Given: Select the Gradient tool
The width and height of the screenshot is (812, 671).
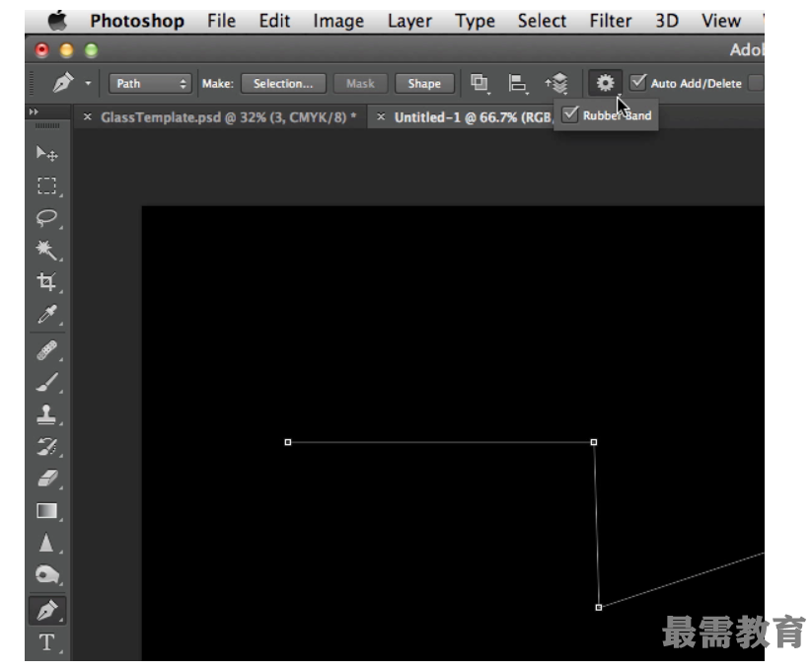Looking at the screenshot, I should point(46,511).
